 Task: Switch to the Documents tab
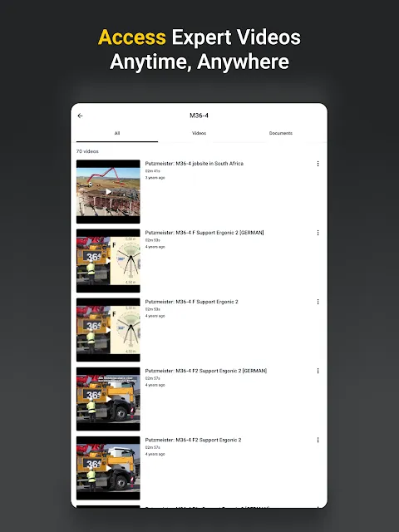pos(281,133)
